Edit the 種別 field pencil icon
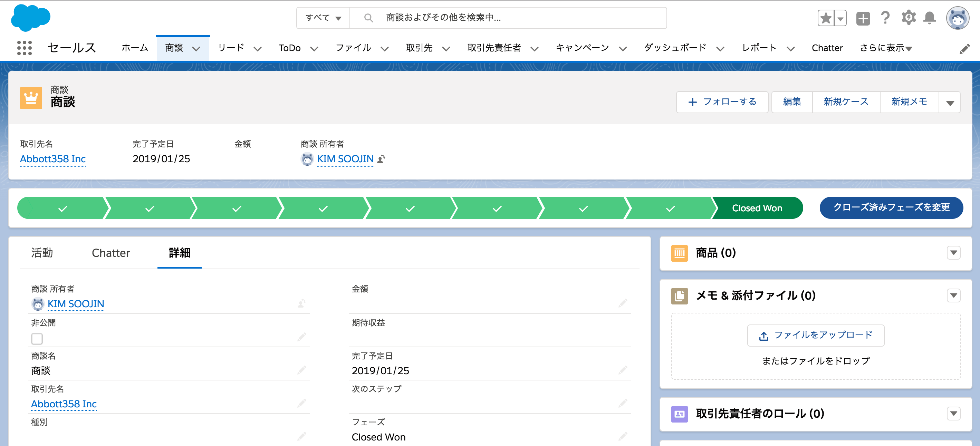 [302, 436]
